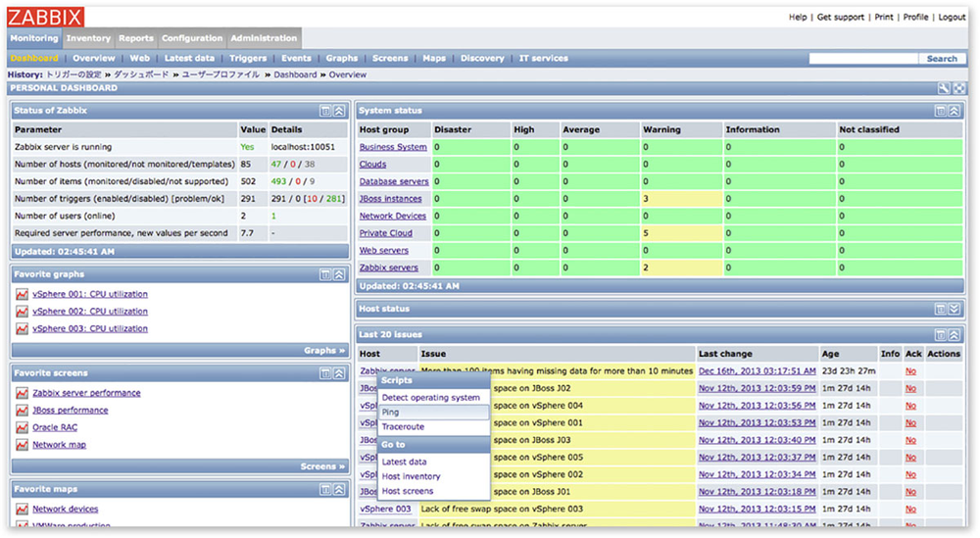Switch to the Reports main tab

tap(135, 38)
